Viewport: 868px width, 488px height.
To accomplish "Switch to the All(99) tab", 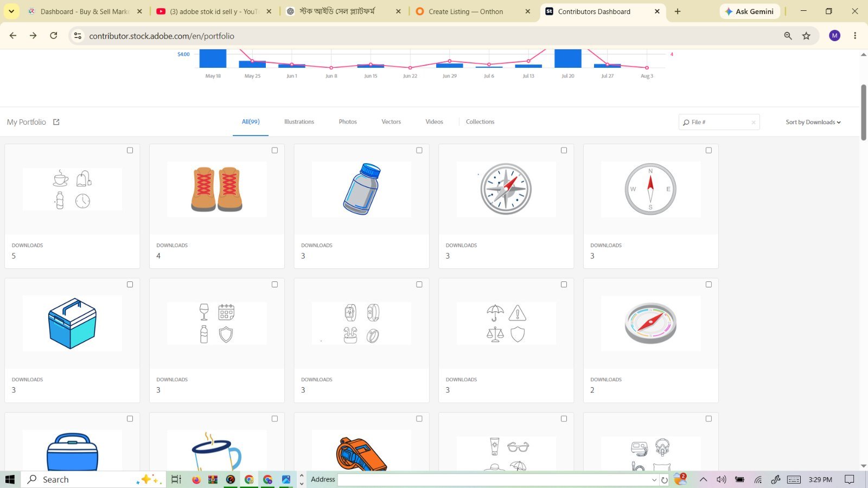I will (251, 122).
